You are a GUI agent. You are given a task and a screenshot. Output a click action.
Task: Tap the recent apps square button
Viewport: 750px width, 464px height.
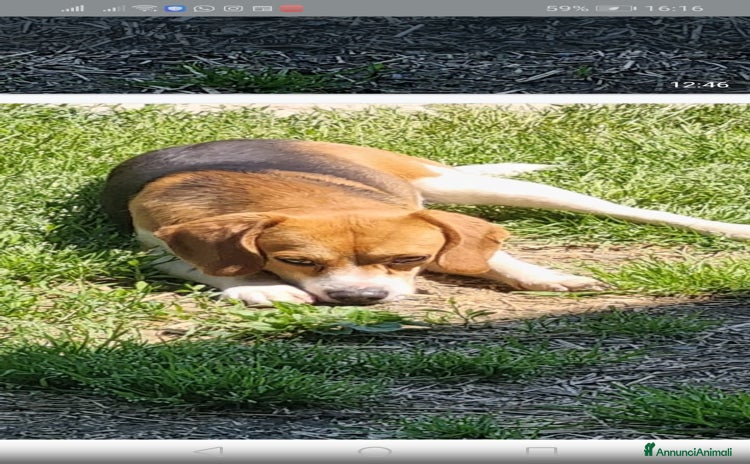(541, 451)
